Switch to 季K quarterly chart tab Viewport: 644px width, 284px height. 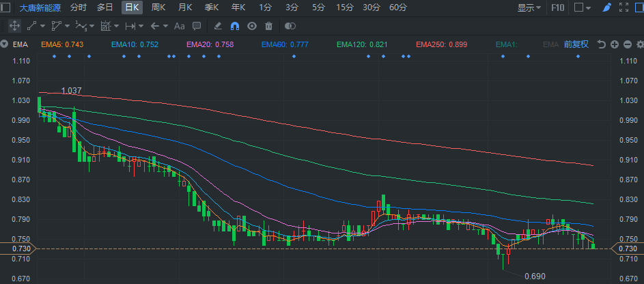tap(212, 8)
